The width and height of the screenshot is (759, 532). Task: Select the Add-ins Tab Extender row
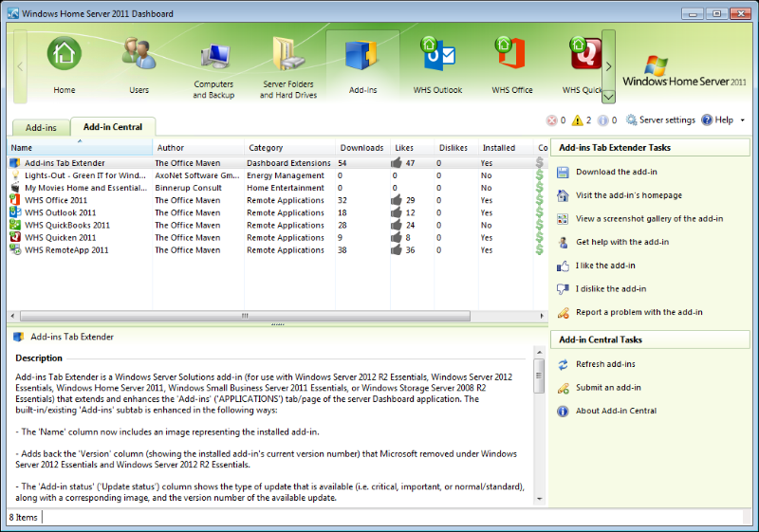point(276,163)
